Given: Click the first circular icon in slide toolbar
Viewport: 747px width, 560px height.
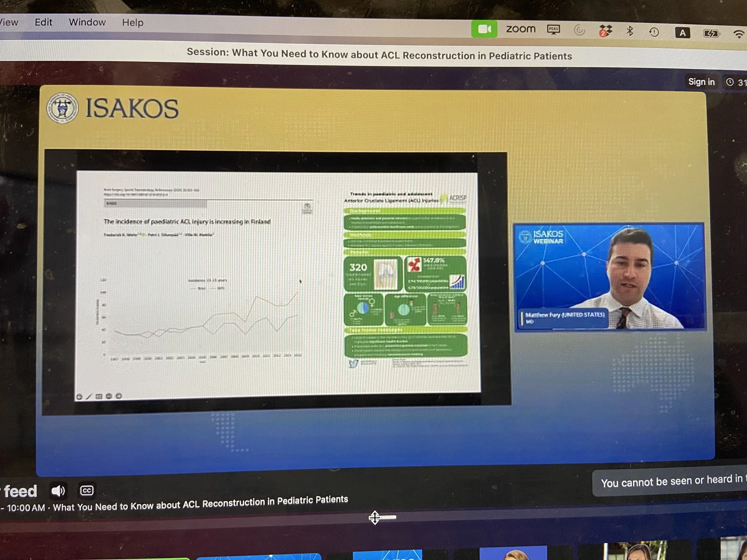Looking at the screenshot, I should [79, 397].
